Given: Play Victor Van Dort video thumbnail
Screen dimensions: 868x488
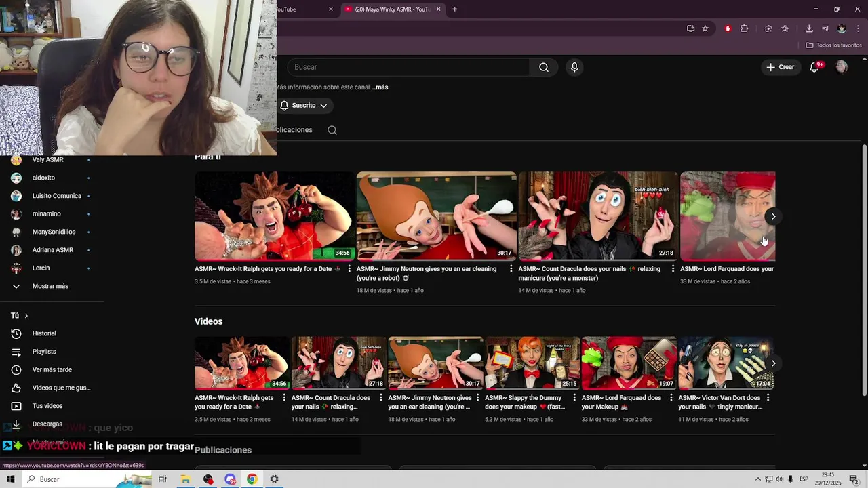Looking at the screenshot, I should point(726,363).
